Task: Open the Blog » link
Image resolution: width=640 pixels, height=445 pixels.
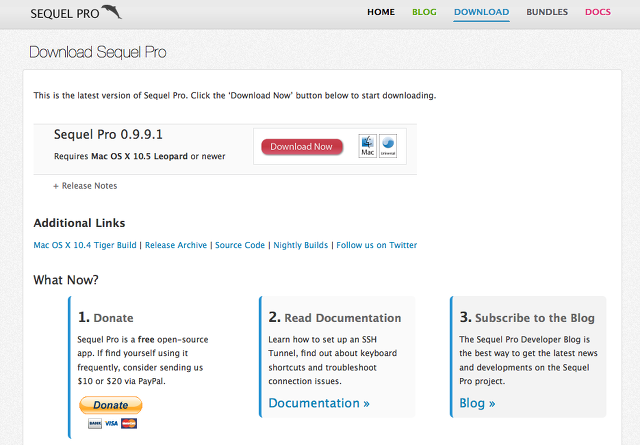Action: 477,403
